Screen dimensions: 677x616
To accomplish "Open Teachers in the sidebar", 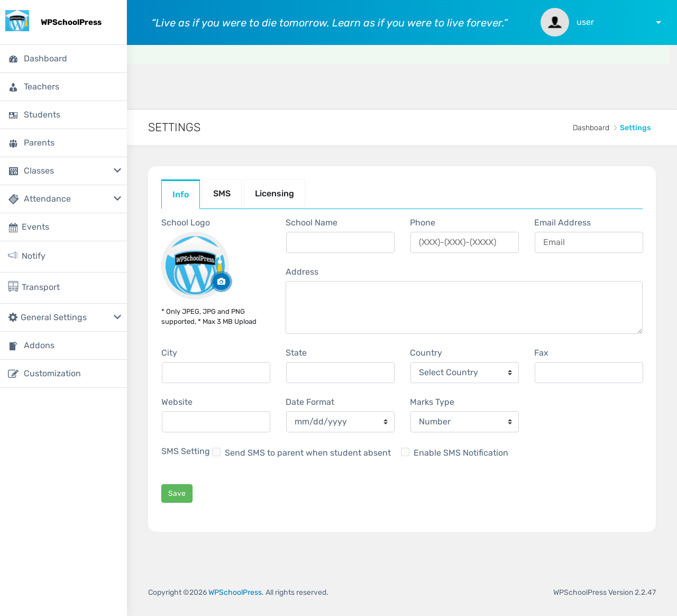I will click(63, 87).
